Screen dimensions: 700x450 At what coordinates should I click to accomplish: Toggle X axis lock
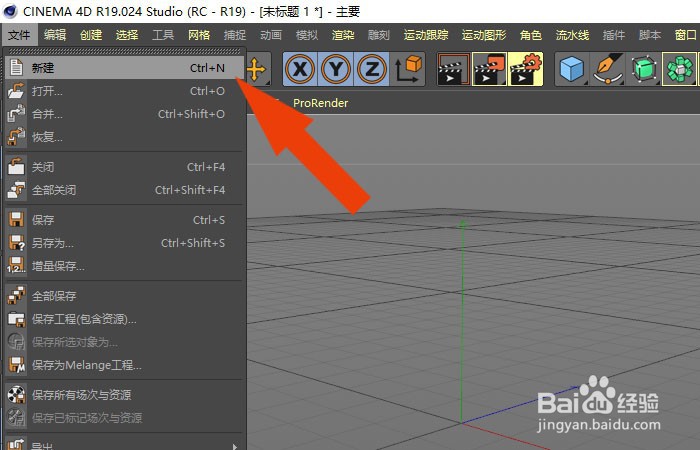[300, 69]
